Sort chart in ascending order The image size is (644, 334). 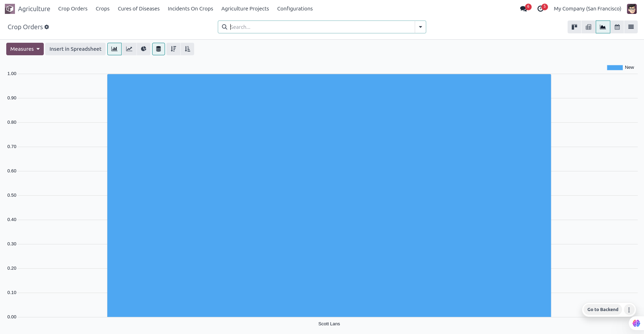(x=188, y=49)
